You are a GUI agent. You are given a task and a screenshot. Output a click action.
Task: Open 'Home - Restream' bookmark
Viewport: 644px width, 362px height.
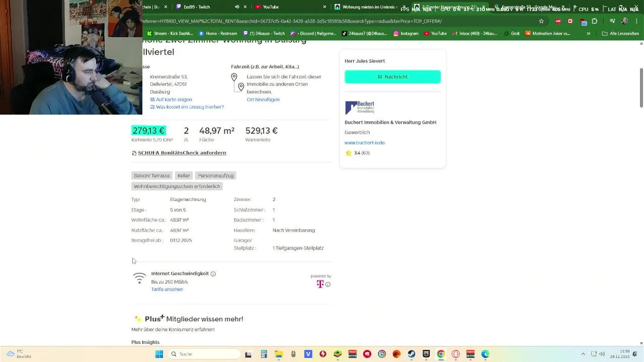pyautogui.click(x=217, y=34)
